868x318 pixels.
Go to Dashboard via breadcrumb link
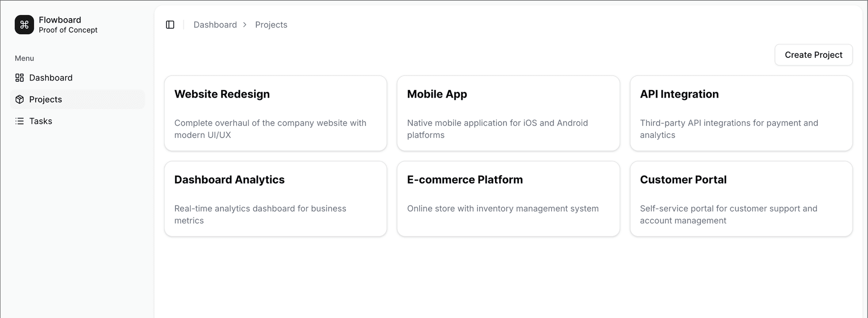pos(215,25)
